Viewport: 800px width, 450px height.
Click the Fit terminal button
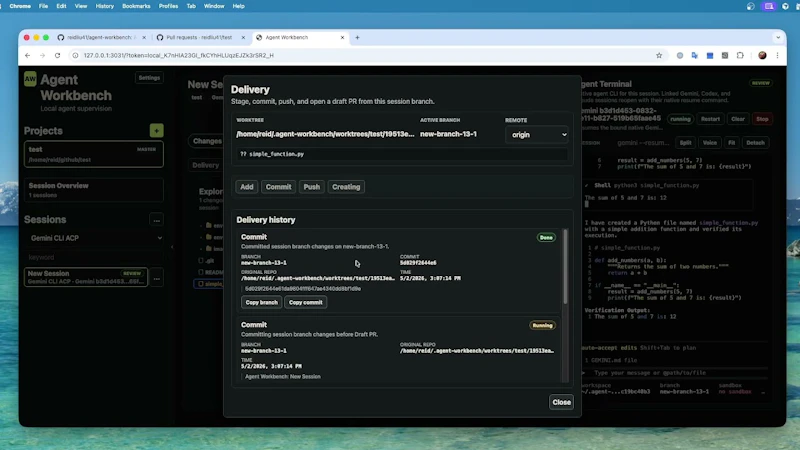732,143
